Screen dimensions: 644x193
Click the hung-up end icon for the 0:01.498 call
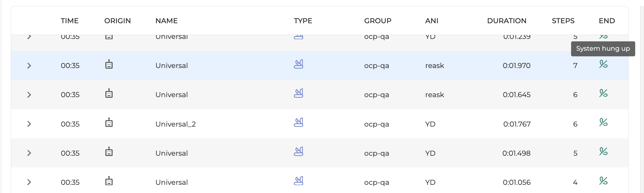603,151
